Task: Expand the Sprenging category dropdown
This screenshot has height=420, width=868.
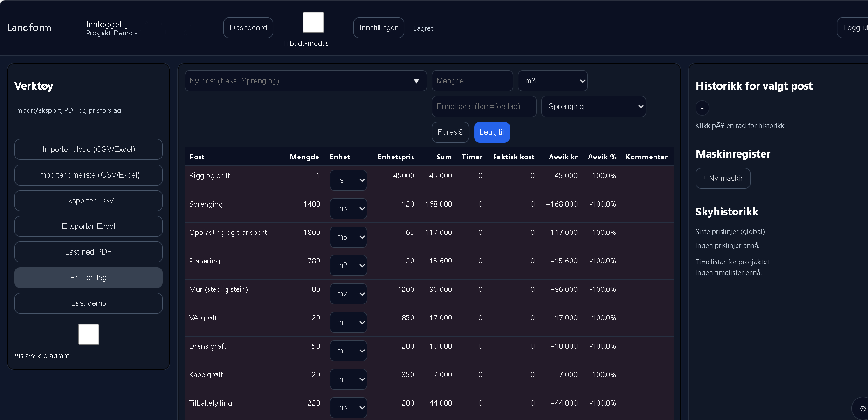Action: coord(593,107)
